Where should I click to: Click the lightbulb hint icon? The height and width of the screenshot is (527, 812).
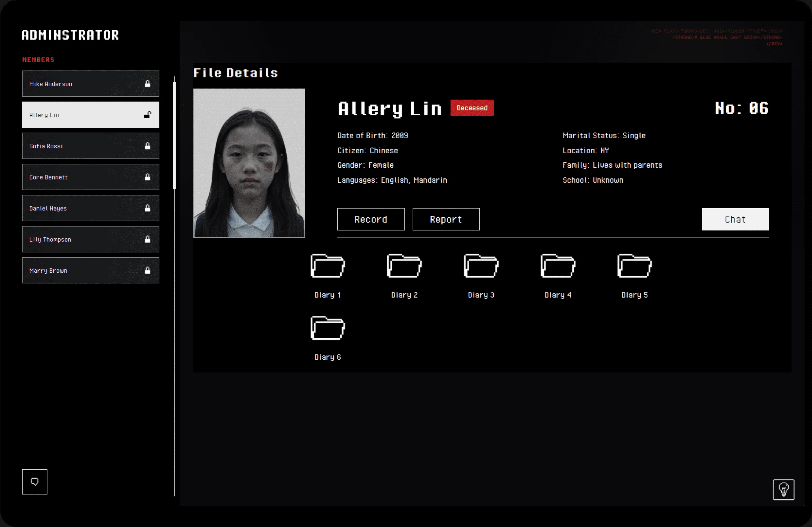tap(783, 489)
